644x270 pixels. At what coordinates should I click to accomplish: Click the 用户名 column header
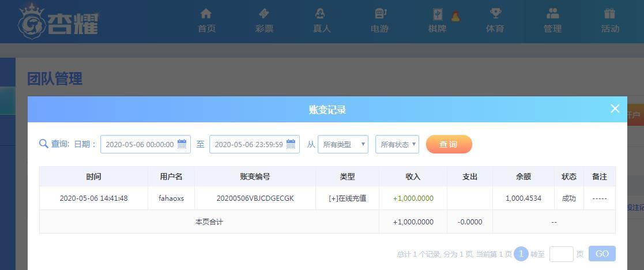[x=171, y=177]
